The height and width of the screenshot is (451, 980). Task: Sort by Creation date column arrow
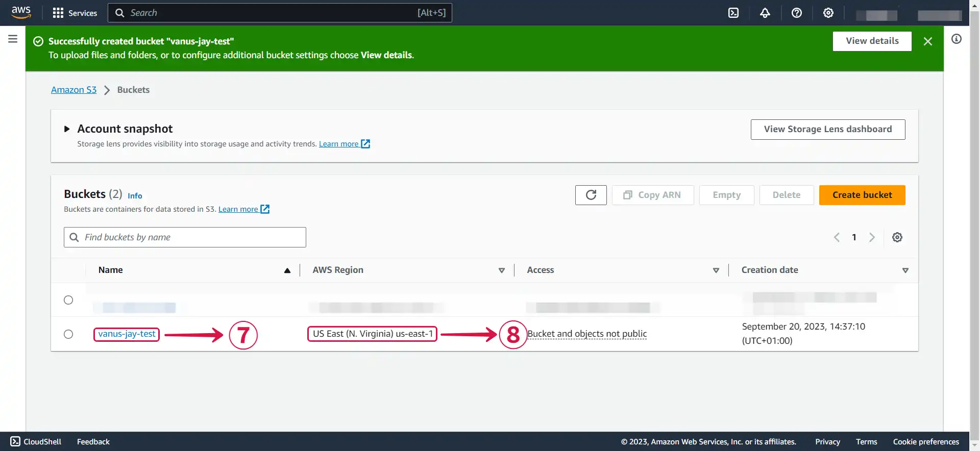click(x=905, y=270)
